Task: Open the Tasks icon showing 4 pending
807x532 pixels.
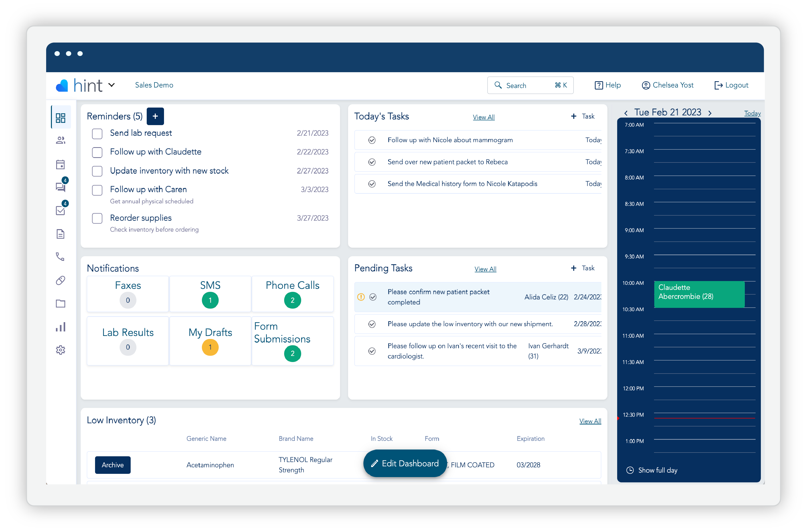Action: [x=60, y=210]
